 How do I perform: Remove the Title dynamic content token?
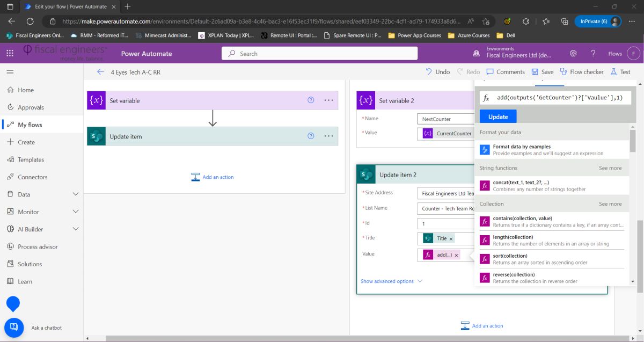[451, 238]
